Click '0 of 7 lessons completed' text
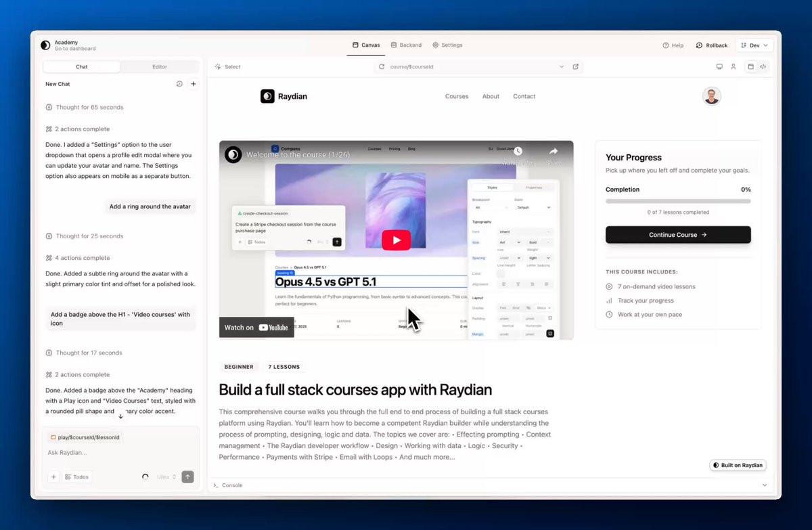This screenshot has height=530, width=812. click(678, 213)
